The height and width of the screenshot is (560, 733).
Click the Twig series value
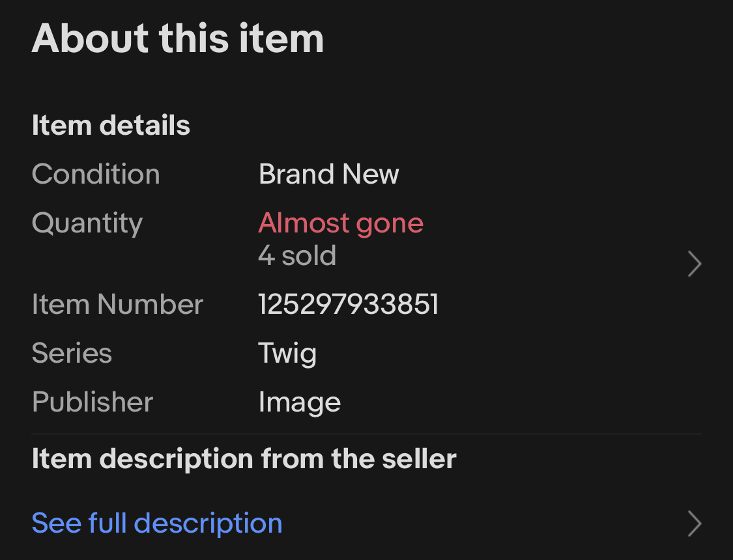point(287,354)
